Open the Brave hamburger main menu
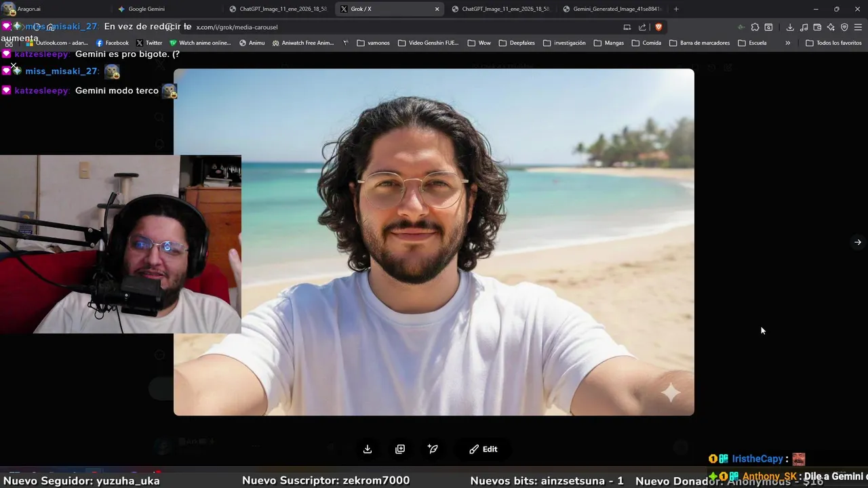This screenshot has width=868, height=488. tap(859, 27)
